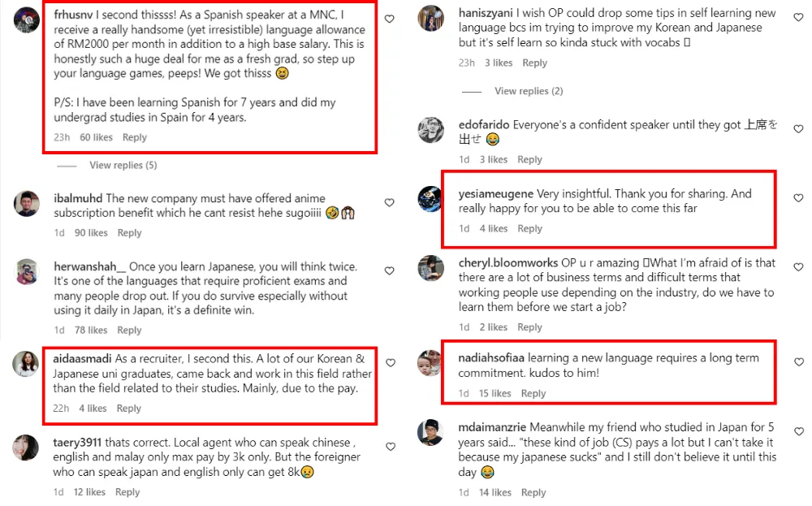Expand View replies (5) under frhusnv
Viewport: 812px width, 506px height.
pos(123,165)
